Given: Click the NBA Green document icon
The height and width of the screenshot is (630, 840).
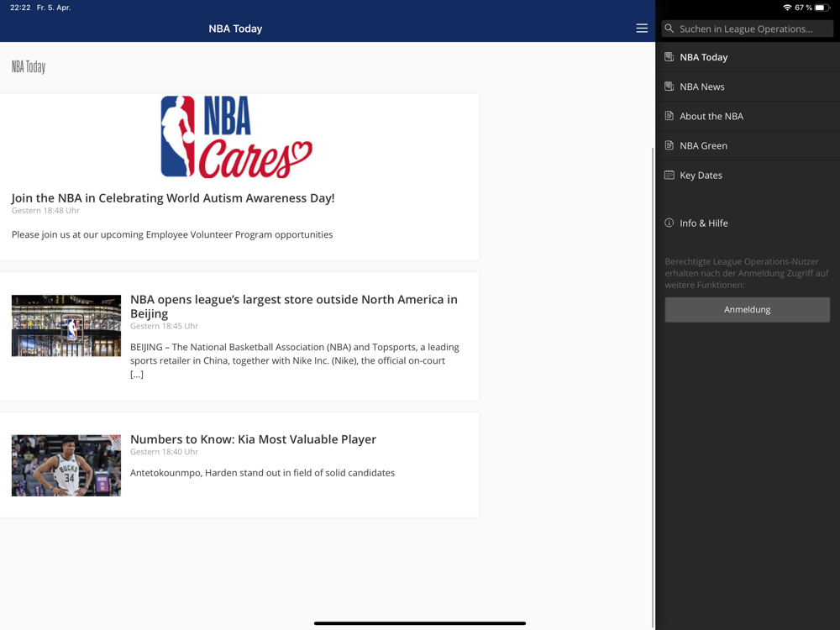Looking at the screenshot, I should coord(669,145).
